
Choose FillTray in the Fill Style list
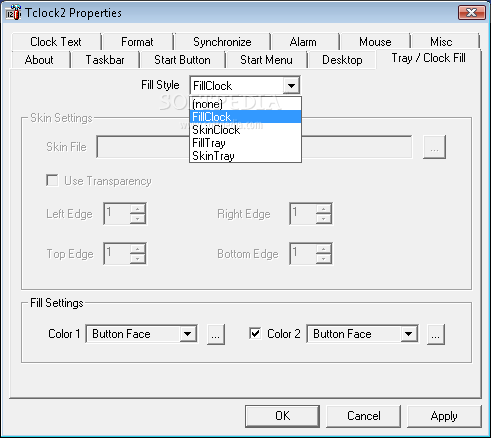pyautogui.click(x=245, y=143)
